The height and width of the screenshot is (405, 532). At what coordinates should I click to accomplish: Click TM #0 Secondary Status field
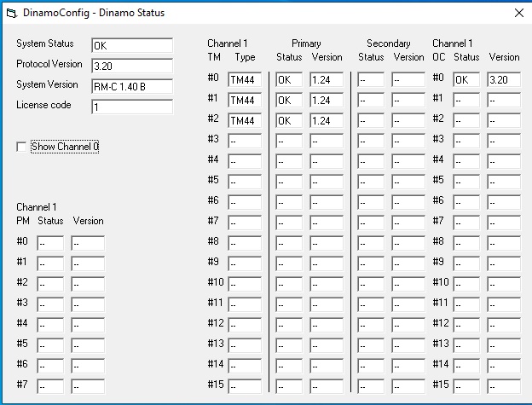pos(372,80)
